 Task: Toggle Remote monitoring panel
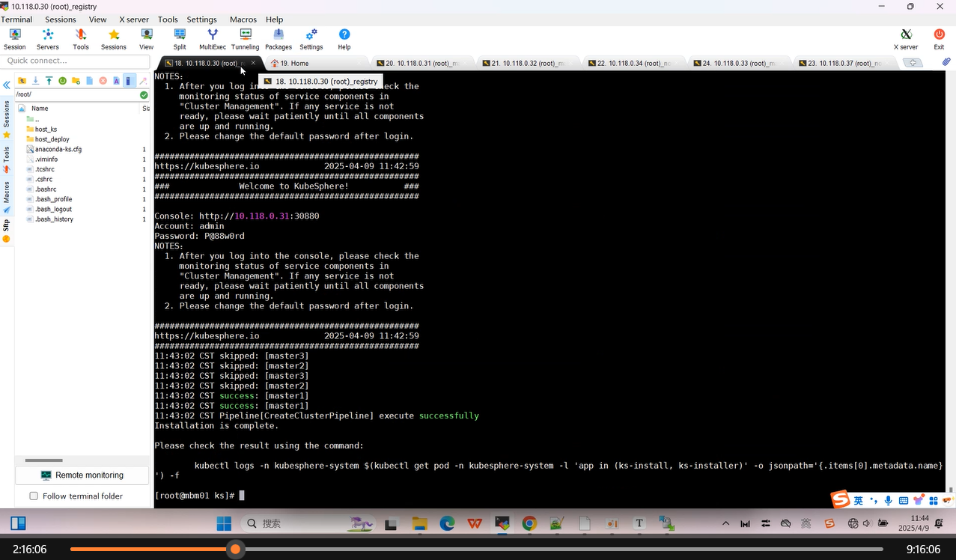click(82, 475)
